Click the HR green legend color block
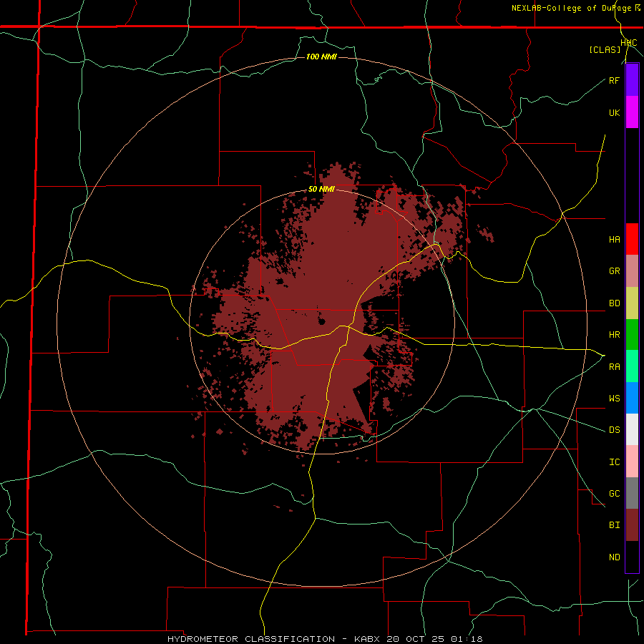Viewport: 644px width, 644px height. (632, 335)
